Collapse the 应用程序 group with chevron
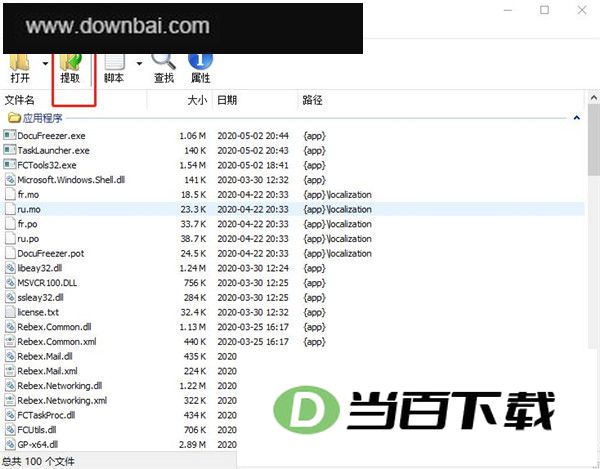Image resolution: width=600 pixels, height=469 pixels. tap(577, 118)
